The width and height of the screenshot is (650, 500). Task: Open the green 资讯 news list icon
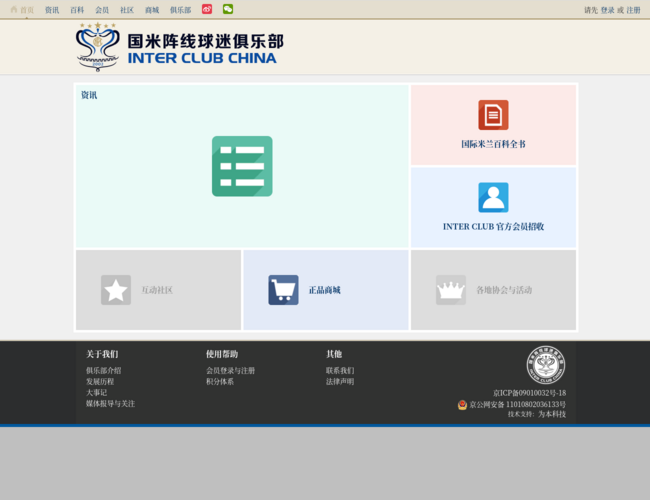[242, 166]
